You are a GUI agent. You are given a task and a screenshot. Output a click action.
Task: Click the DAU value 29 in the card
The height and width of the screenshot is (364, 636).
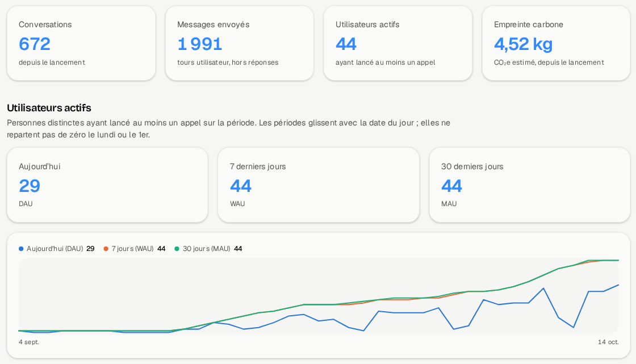pos(30,186)
